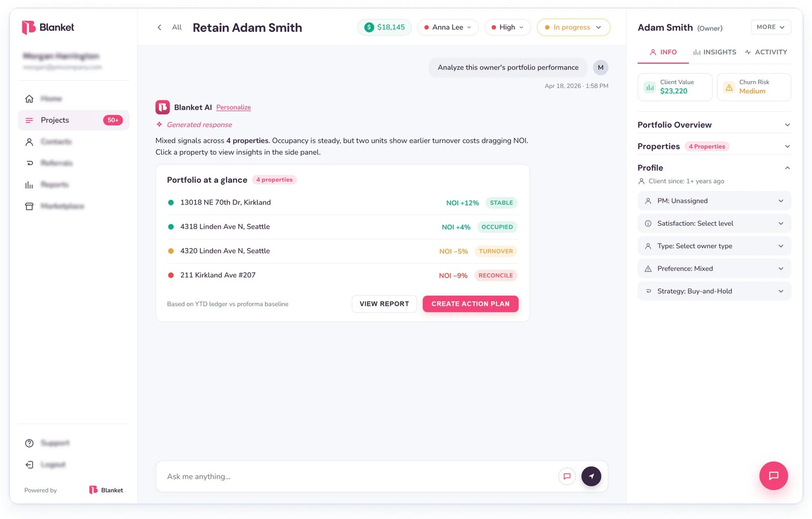Screen dimensions: 812x519
Task: Click the 4 Properties badge in the side panel
Action: point(707,147)
